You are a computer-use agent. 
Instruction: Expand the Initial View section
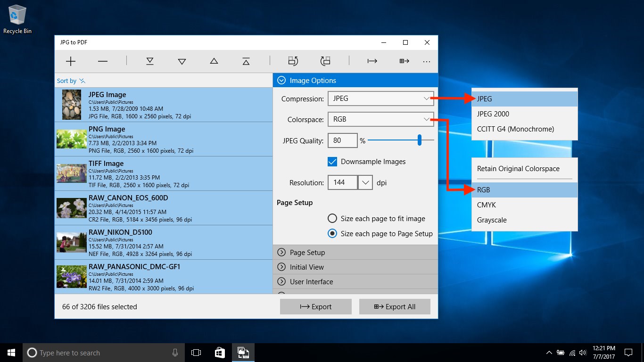tap(307, 267)
